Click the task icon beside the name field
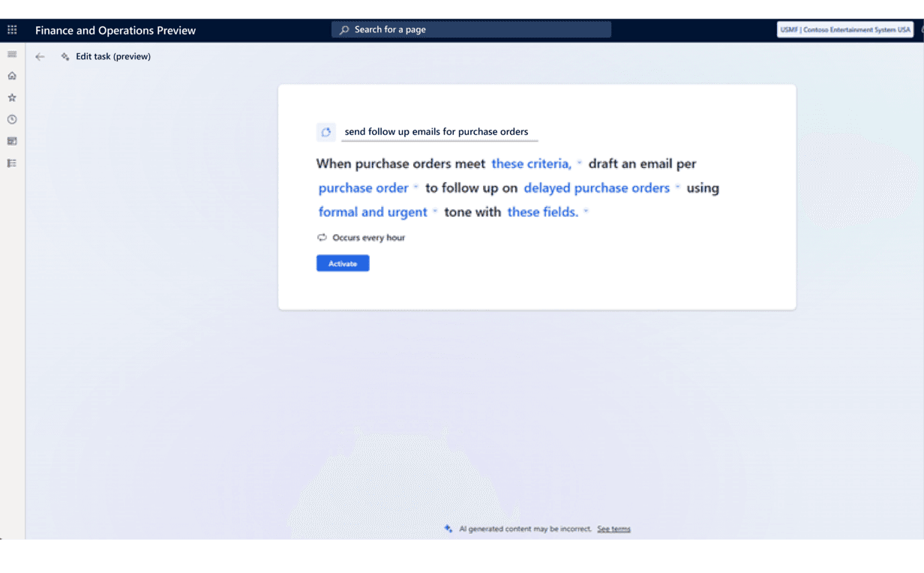The image size is (924, 573). click(x=326, y=132)
